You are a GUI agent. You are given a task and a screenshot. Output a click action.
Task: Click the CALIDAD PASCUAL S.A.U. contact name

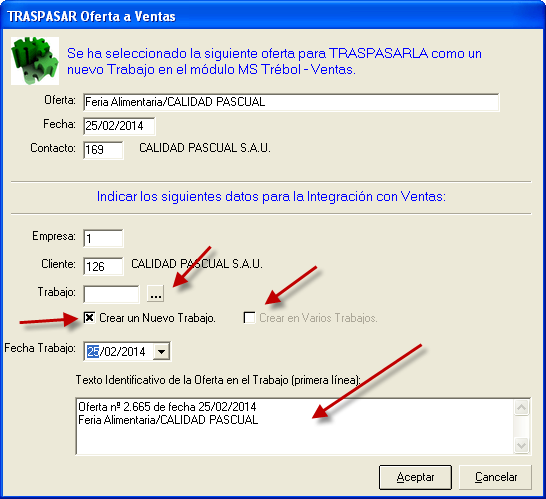[205, 148]
